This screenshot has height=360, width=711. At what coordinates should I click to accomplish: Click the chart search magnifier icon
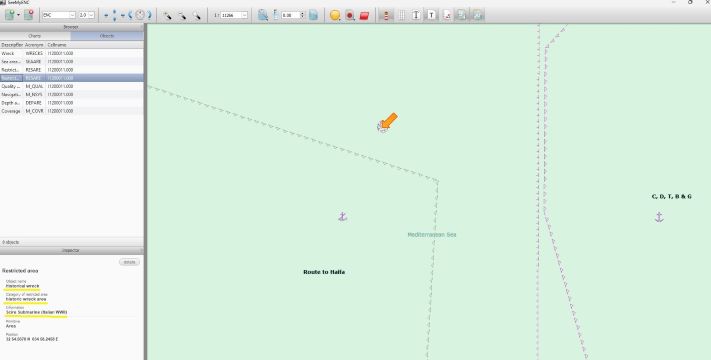pyautogui.click(x=263, y=15)
